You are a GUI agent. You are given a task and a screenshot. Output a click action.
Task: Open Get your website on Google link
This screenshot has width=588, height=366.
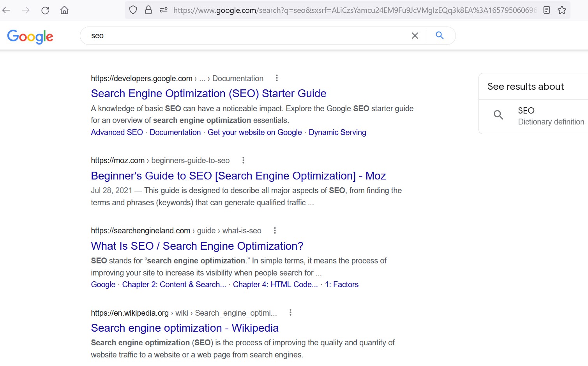point(255,132)
